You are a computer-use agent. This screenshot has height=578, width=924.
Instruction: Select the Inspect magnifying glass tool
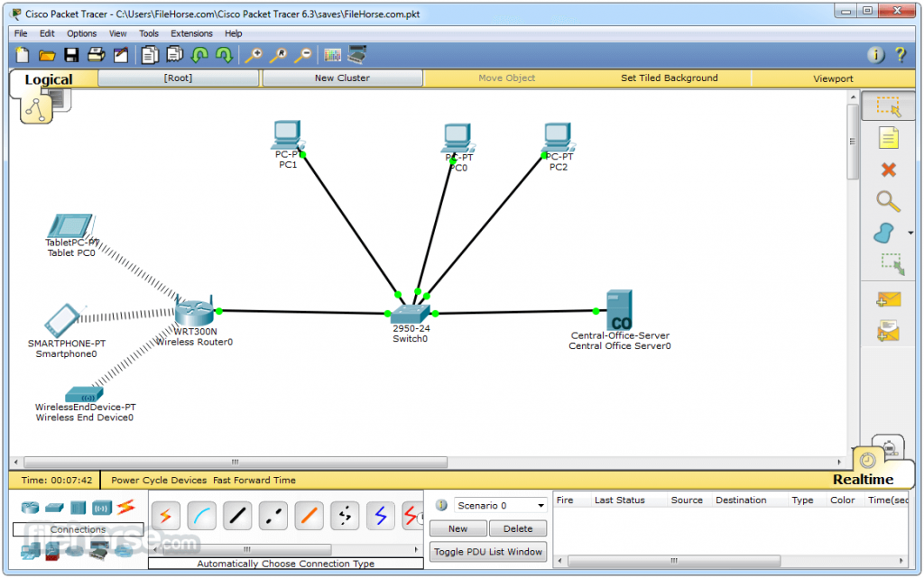(x=888, y=201)
